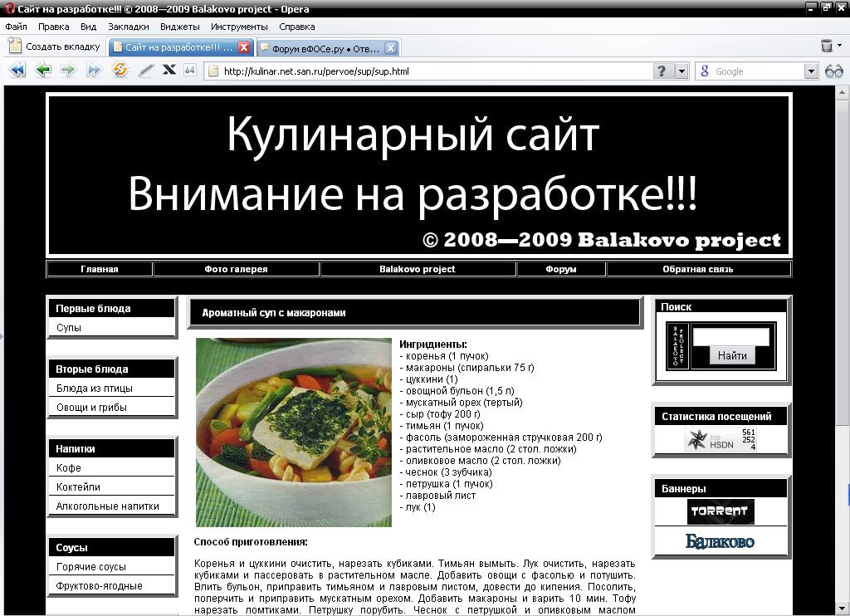Click the site search text field

(x=730, y=336)
